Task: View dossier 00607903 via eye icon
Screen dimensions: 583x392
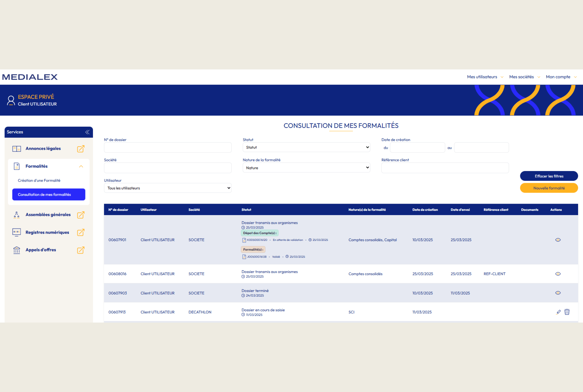Action: click(x=558, y=293)
